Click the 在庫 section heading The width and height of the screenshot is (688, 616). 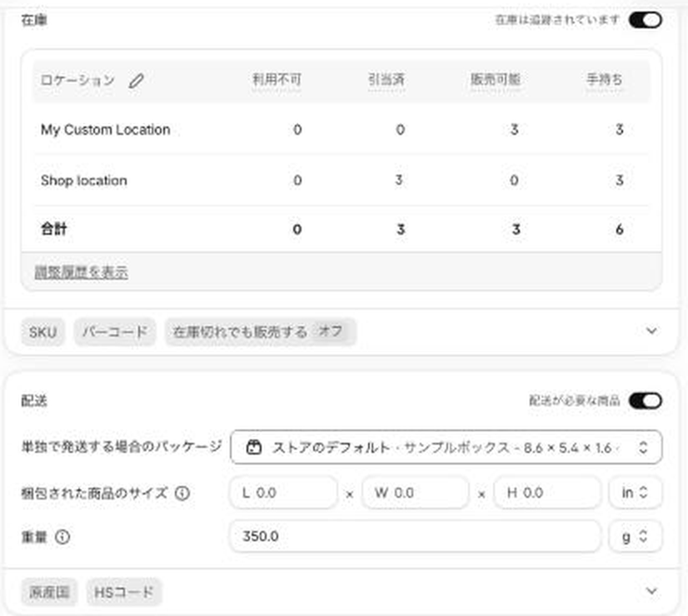pyautogui.click(x=34, y=20)
